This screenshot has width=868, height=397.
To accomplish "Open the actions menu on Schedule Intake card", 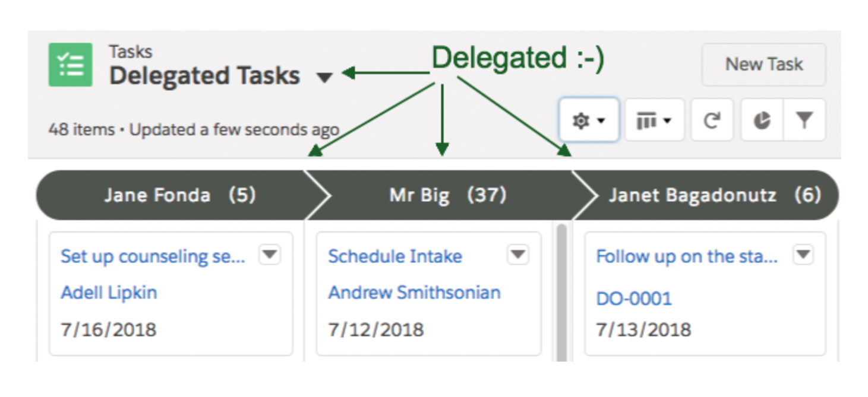I will (518, 255).
